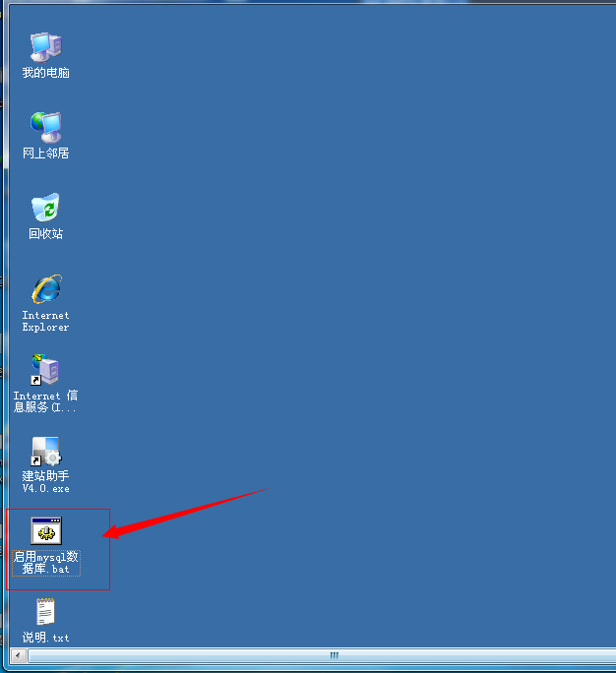Click the 我的电脑 text label
Viewport: 616px width, 673px height.
coord(45,73)
